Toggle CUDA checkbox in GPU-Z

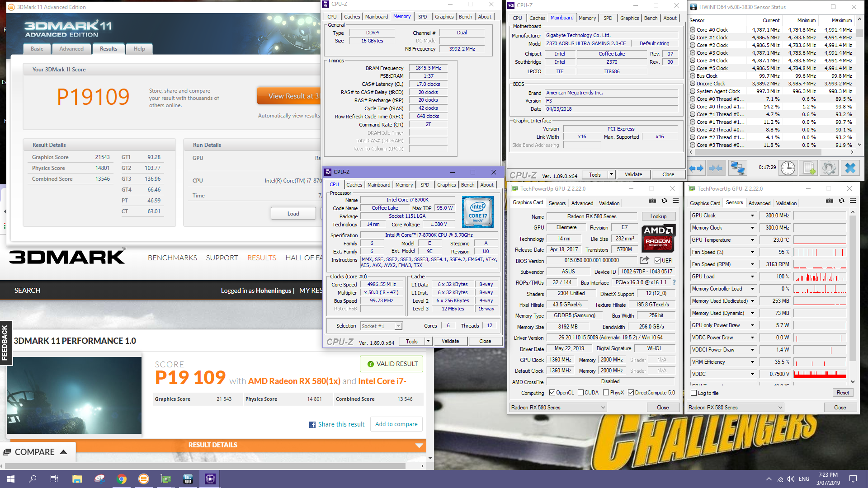coord(580,393)
